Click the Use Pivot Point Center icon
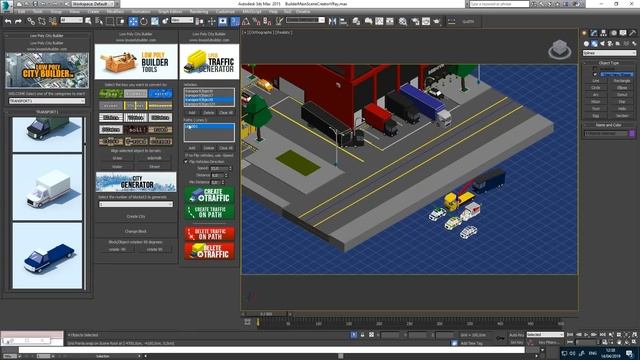Screen dimensions: 640x360 point(200,21)
